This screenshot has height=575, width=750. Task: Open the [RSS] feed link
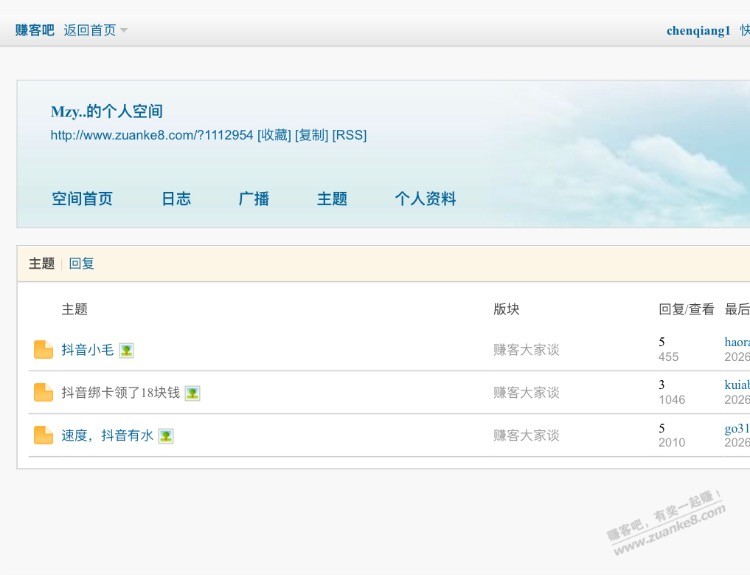(x=349, y=135)
